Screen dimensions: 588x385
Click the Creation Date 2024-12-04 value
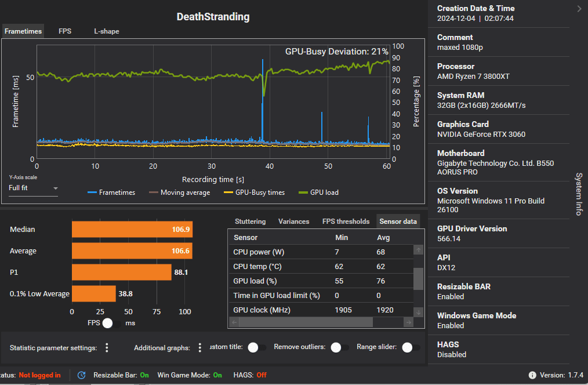pos(475,19)
